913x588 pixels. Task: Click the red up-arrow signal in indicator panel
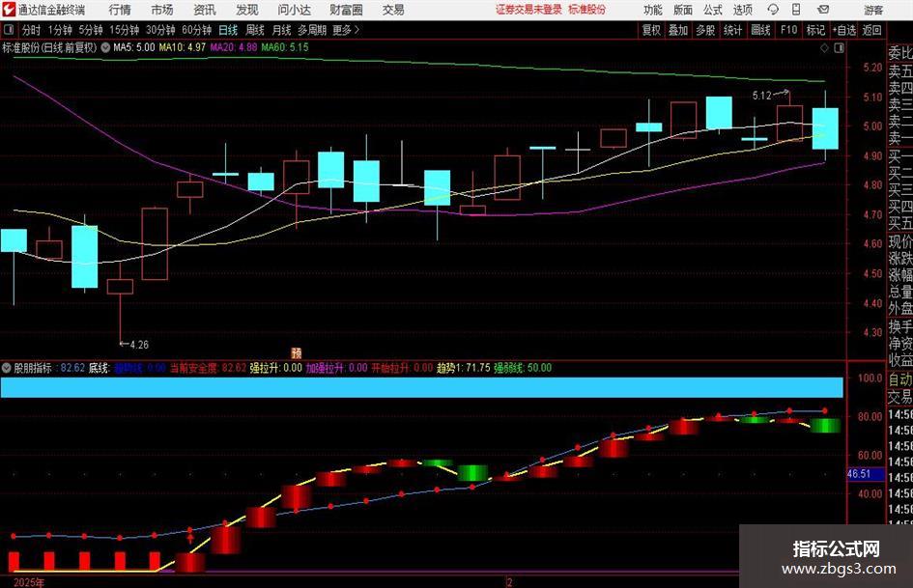[x=189, y=538]
